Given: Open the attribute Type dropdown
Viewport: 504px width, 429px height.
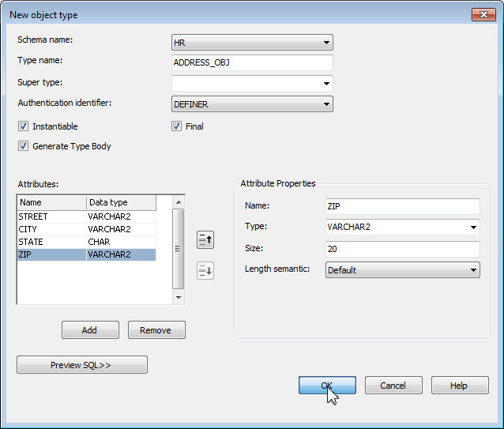Looking at the screenshot, I should [402, 227].
